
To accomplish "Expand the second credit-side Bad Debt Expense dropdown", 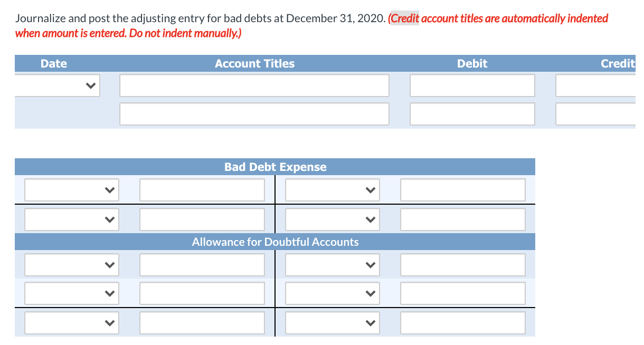I will pyautogui.click(x=332, y=219).
